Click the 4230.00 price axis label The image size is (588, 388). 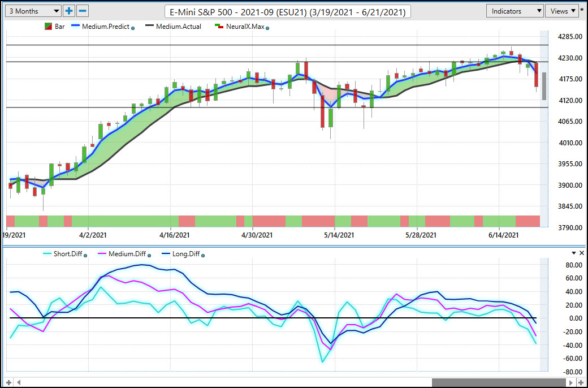tap(570, 58)
